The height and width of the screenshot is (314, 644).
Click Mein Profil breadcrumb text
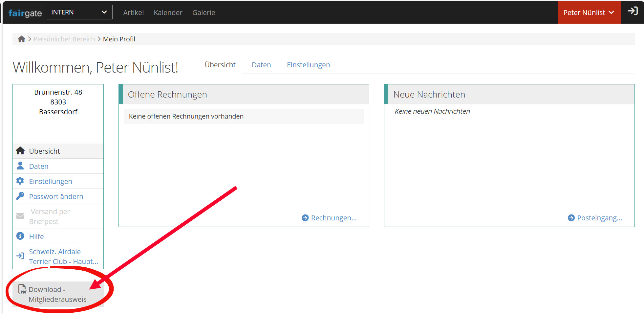(119, 39)
